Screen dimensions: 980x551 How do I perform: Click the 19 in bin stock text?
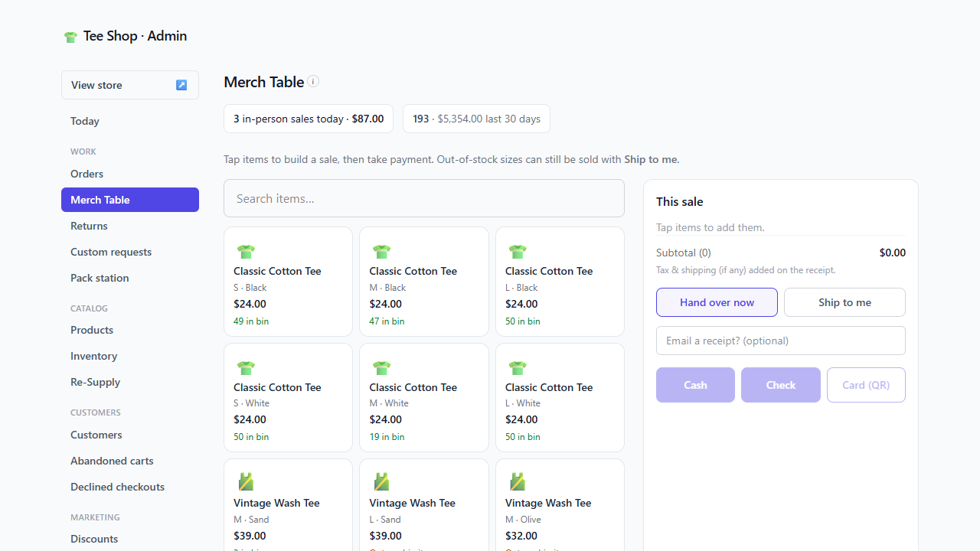pos(387,437)
